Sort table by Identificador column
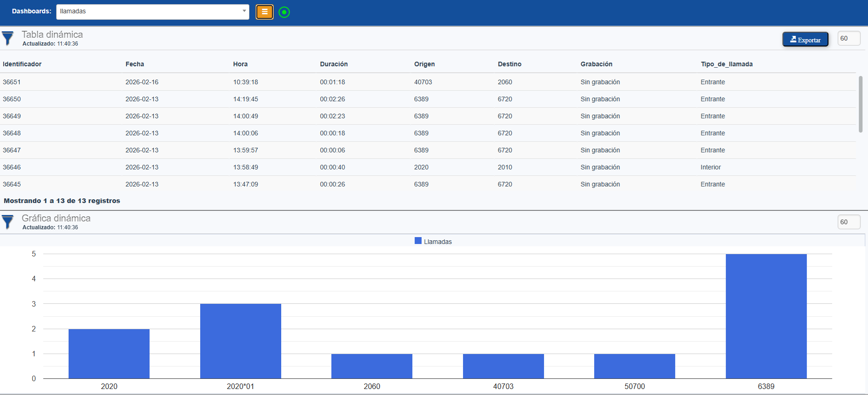The width and height of the screenshot is (868, 395). tap(22, 64)
